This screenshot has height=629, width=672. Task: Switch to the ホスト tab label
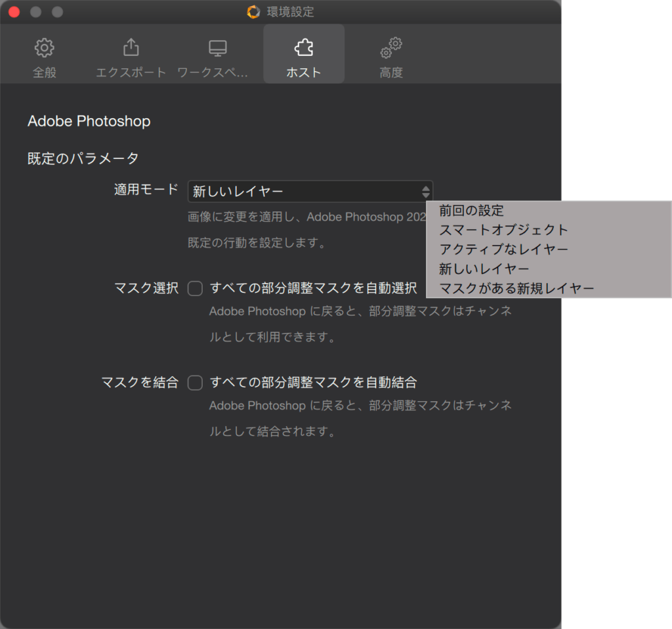[304, 72]
